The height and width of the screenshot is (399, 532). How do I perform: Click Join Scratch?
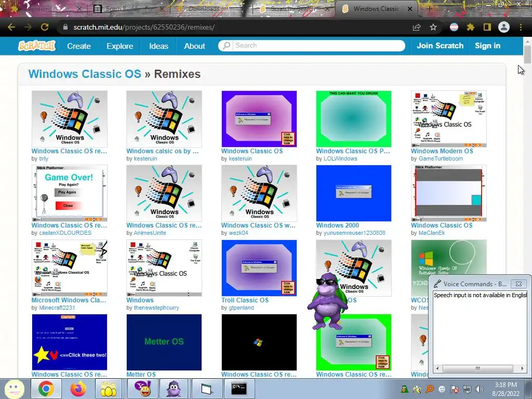440,46
